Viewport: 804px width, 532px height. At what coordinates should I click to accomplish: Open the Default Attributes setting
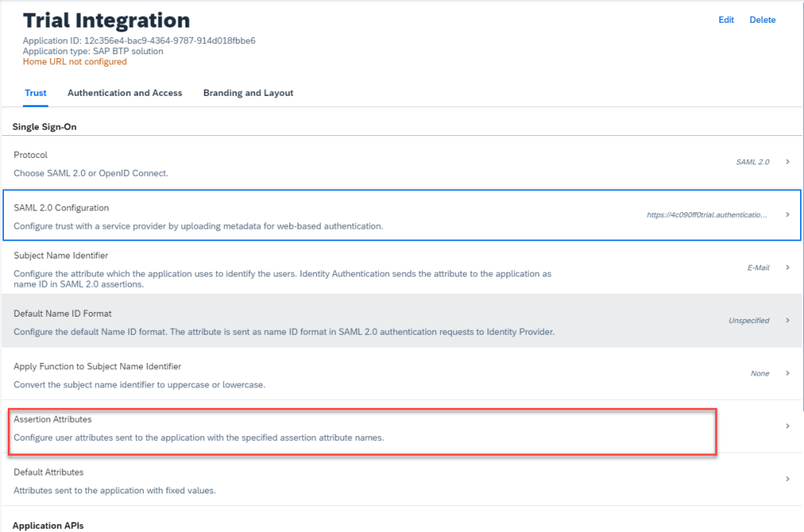[49, 472]
